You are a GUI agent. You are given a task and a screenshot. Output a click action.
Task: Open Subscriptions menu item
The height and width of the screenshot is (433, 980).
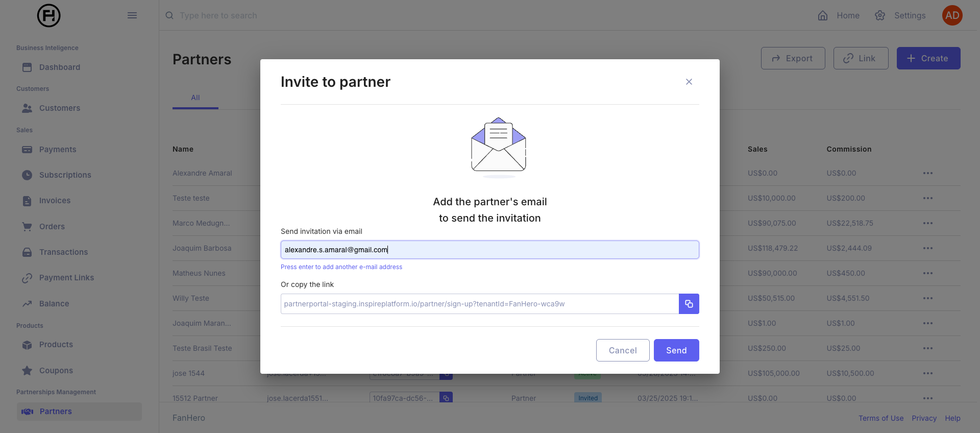[65, 175]
